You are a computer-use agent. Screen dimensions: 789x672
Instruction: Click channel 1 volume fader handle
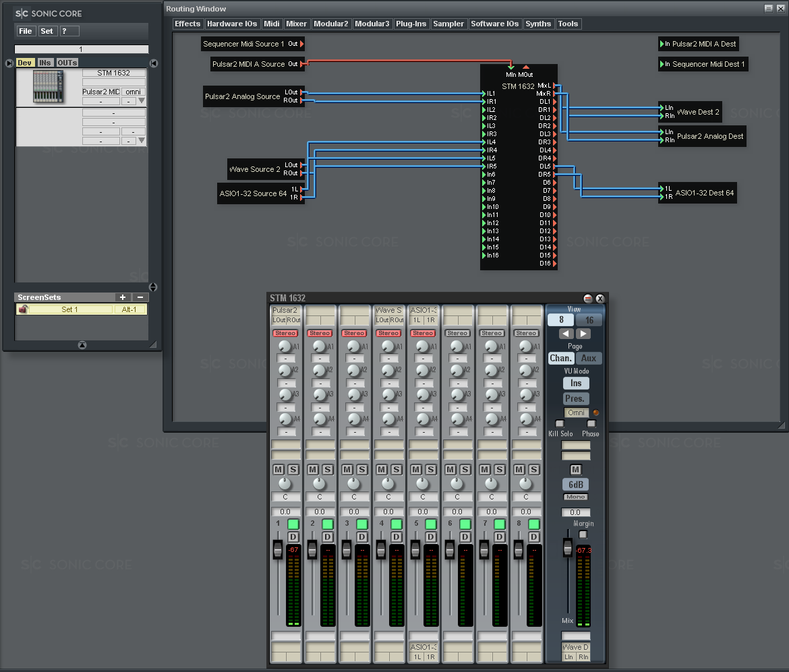point(277,549)
